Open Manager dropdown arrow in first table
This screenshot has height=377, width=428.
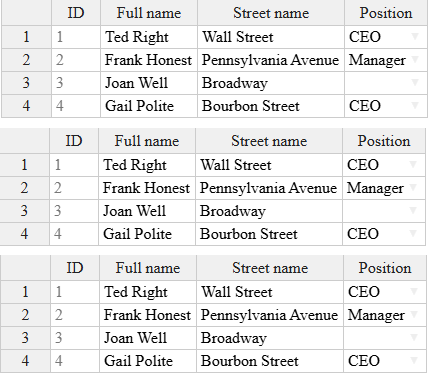click(415, 60)
